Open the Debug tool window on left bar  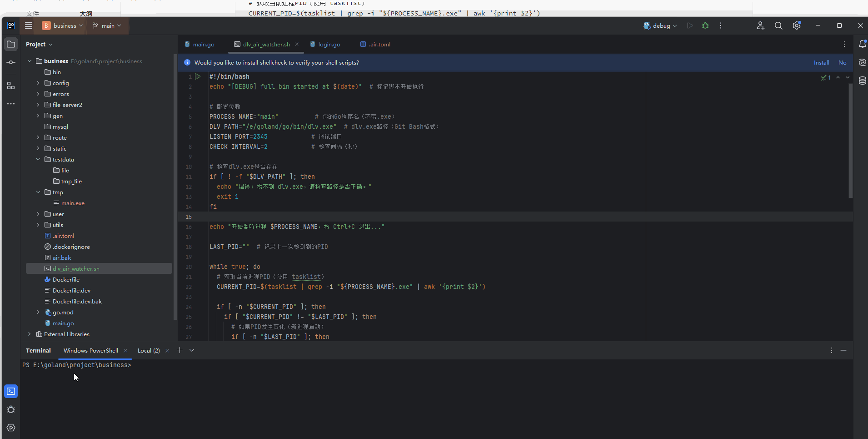pyautogui.click(x=11, y=409)
